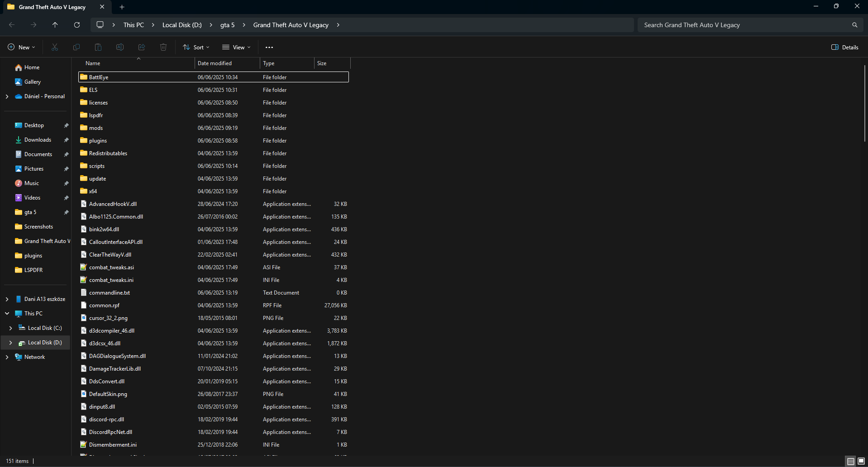Expand the Network tree node

[x=7, y=357]
